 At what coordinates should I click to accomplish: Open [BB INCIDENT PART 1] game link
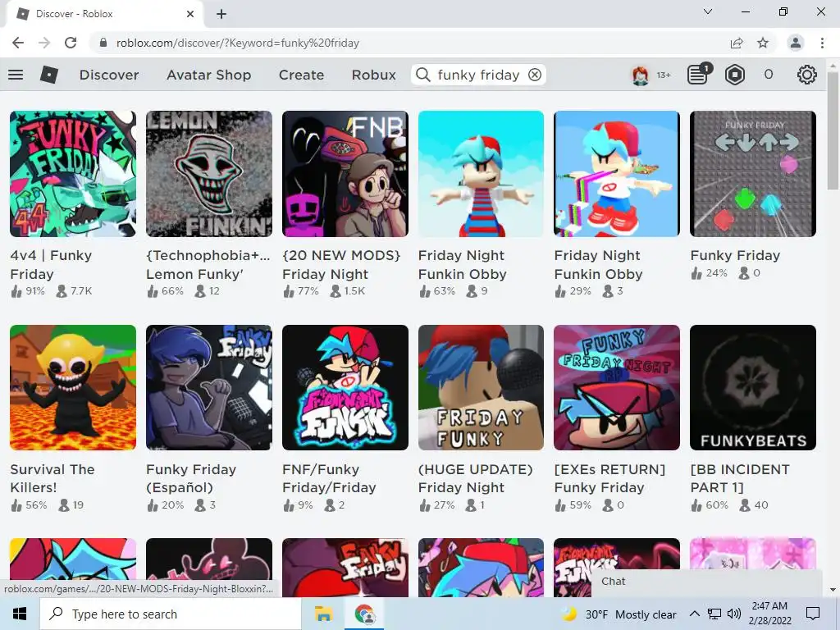pyautogui.click(x=740, y=478)
